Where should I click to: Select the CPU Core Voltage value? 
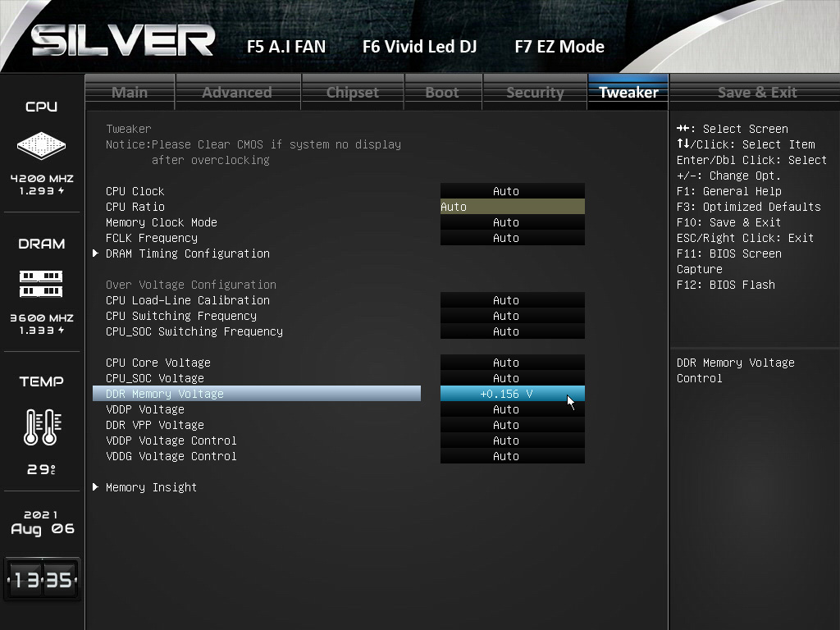(x=512, y=363)
